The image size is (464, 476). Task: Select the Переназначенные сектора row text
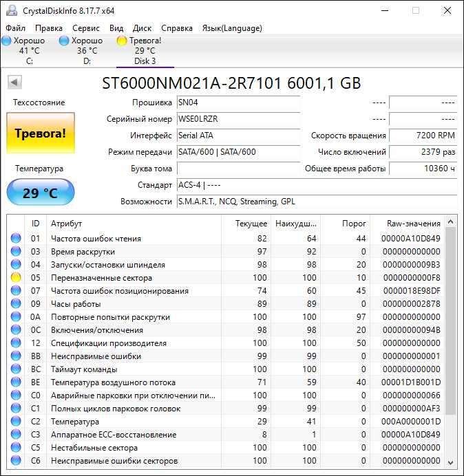[x=101, y=278]
